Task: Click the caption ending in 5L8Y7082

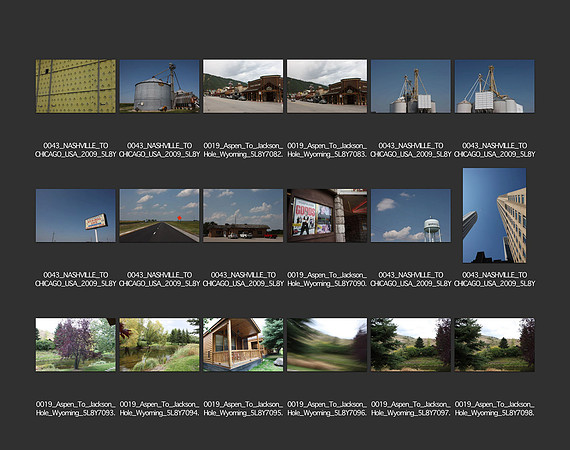Action: tap(243, 150)
